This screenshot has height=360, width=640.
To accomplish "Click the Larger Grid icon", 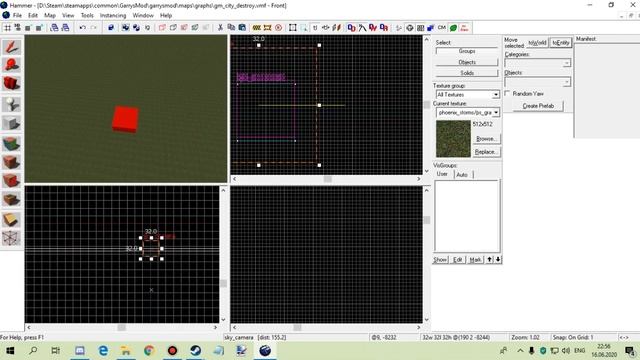I will tap(39, 28).
